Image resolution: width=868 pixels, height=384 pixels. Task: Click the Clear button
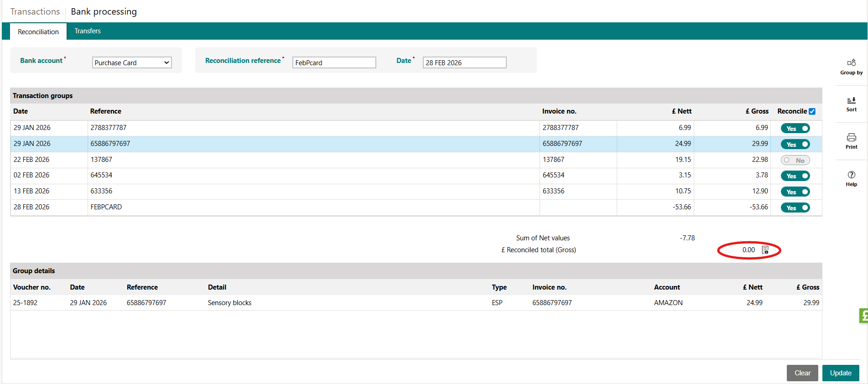click(x=802, y=373)
